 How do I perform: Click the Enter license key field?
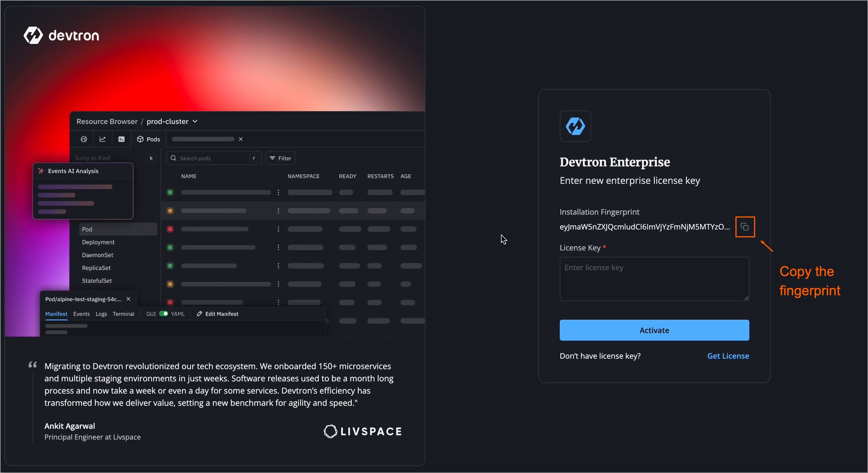tap(654, 279)
